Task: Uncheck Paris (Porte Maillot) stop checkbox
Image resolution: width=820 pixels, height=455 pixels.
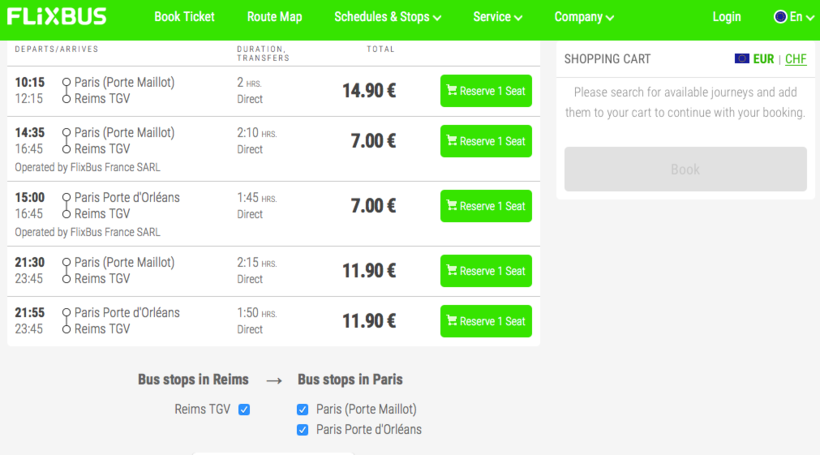Action: [303, 409]
